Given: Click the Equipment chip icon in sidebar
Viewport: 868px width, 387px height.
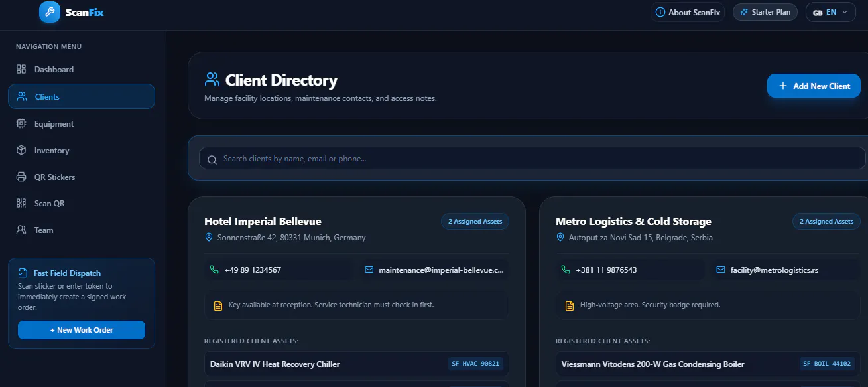Looking at the screenshot, I should (x=21, y=123).
